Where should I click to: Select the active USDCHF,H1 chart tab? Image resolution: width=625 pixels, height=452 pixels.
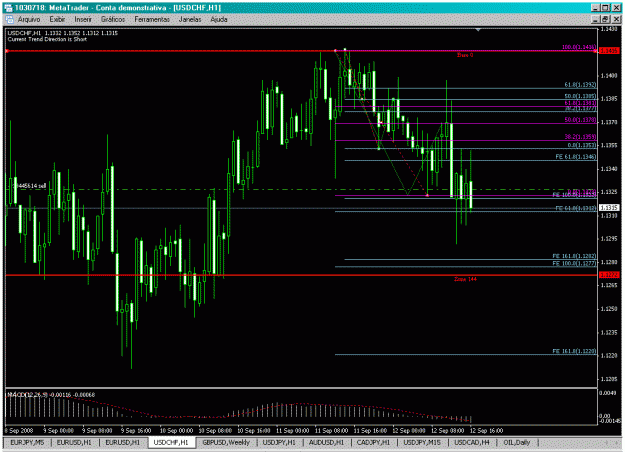coord(171,442)
